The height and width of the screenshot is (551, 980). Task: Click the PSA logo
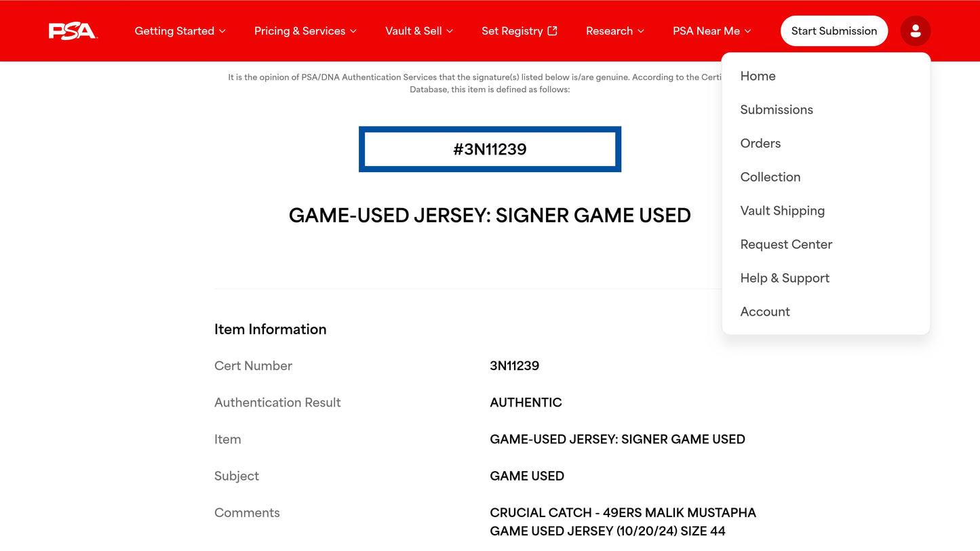coord(73,31)
